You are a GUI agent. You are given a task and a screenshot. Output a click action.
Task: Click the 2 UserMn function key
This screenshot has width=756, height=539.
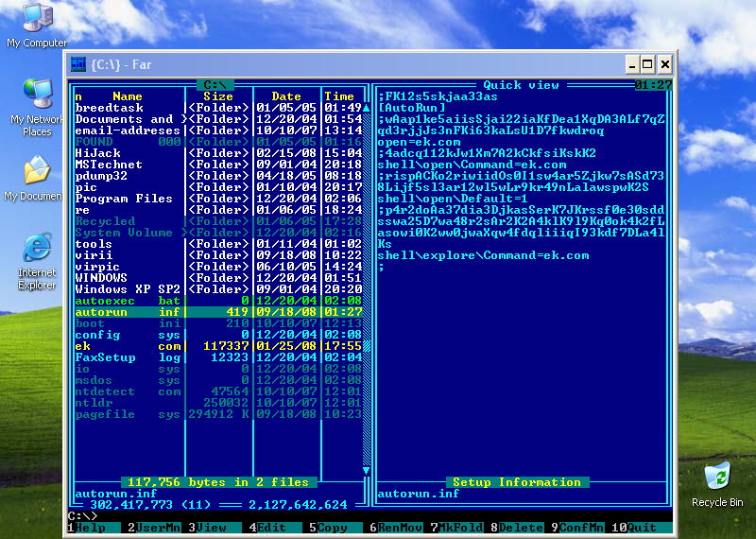(x=154, y=528)
